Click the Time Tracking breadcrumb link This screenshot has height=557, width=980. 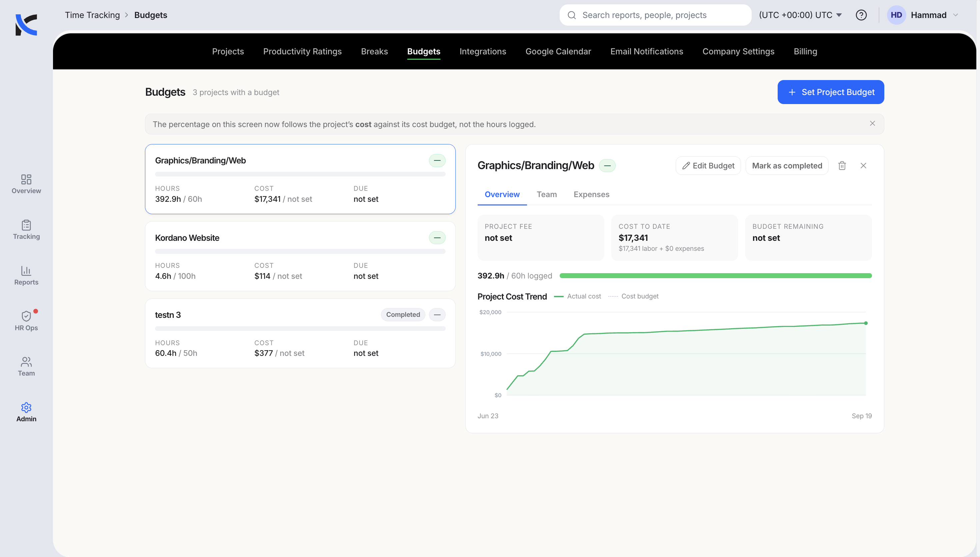click(x=92, y=15)
